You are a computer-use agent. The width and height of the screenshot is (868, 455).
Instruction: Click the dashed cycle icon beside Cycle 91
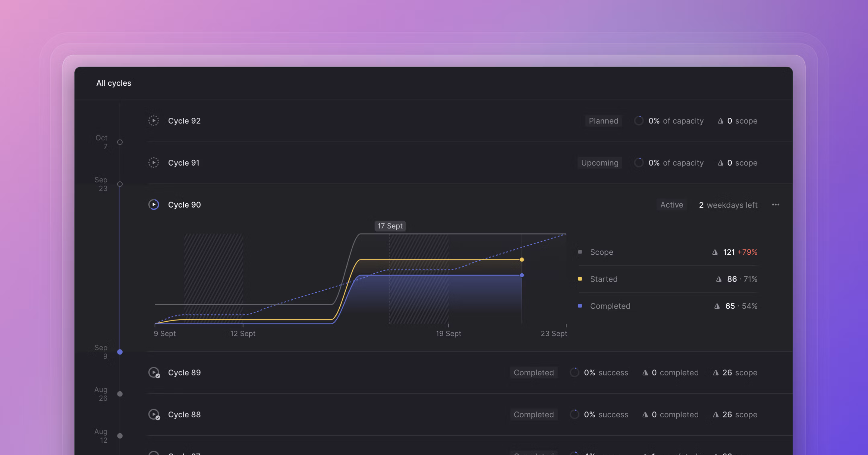[154, 162]
